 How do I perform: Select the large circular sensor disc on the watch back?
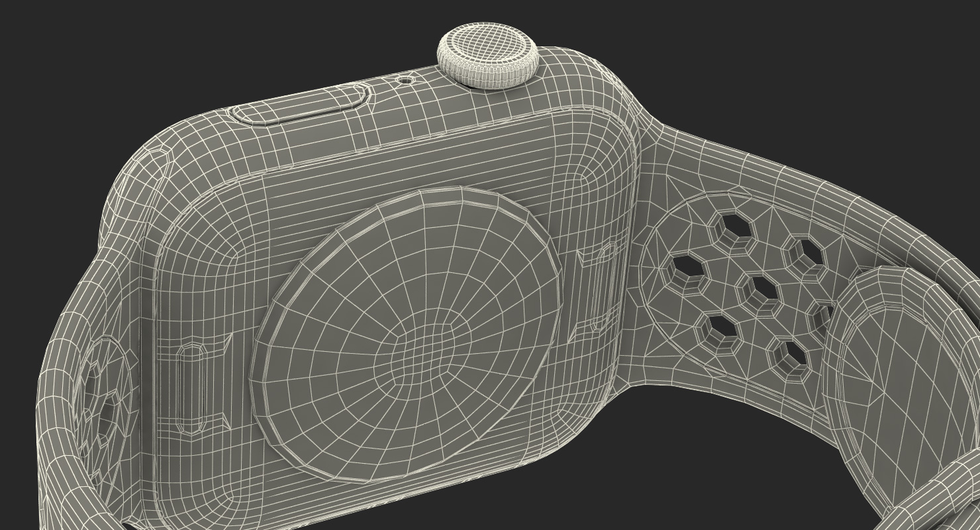[x=405, y=334]
